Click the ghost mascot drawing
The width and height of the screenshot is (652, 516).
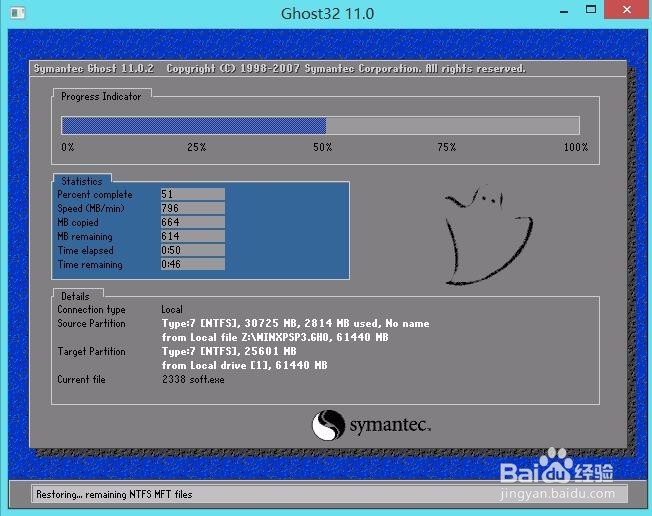click(488, 235)
